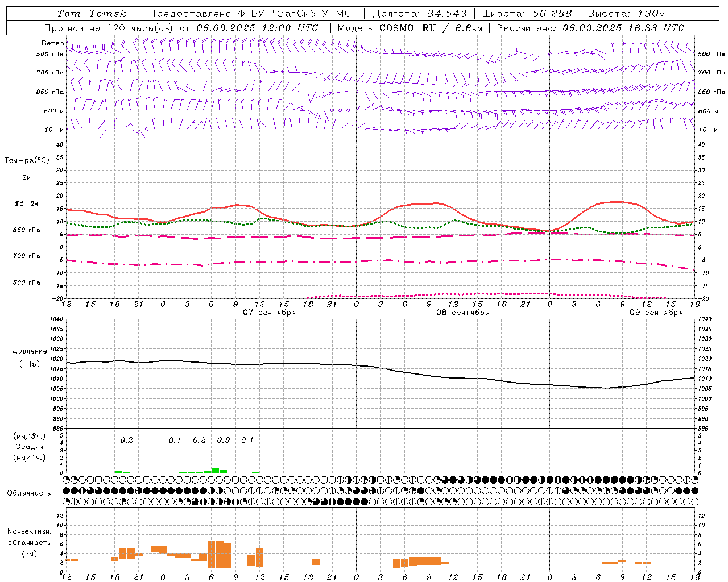Click the Долгота: 84.543 value

click(x=420, y=14)
